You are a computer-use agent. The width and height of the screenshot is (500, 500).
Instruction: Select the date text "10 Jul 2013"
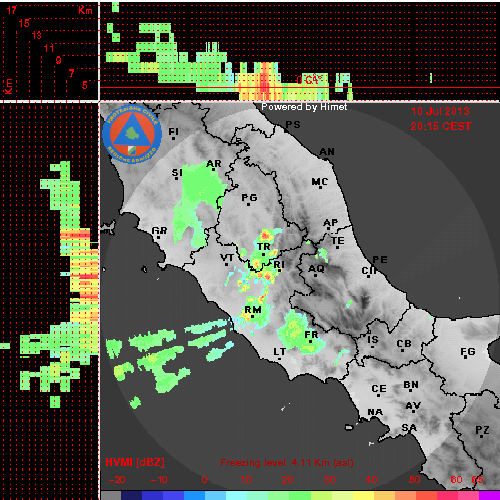[x=440, y=111]
